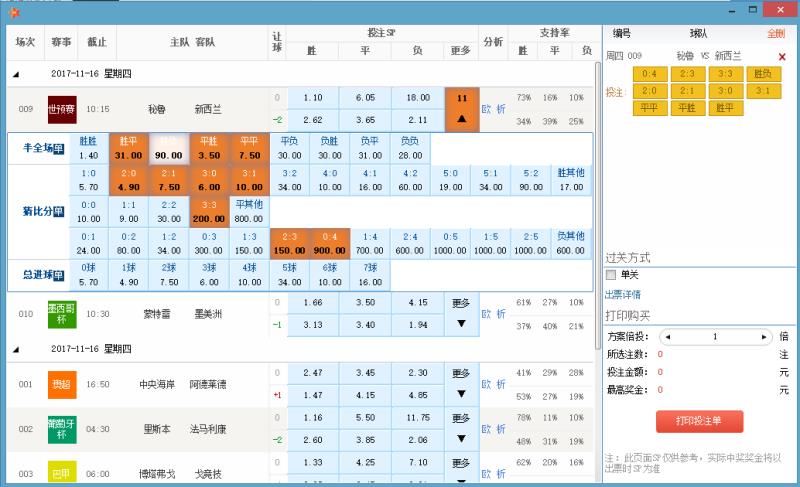Click 全删 to clear all selections
800x487 pixels.
pos(776,34)
